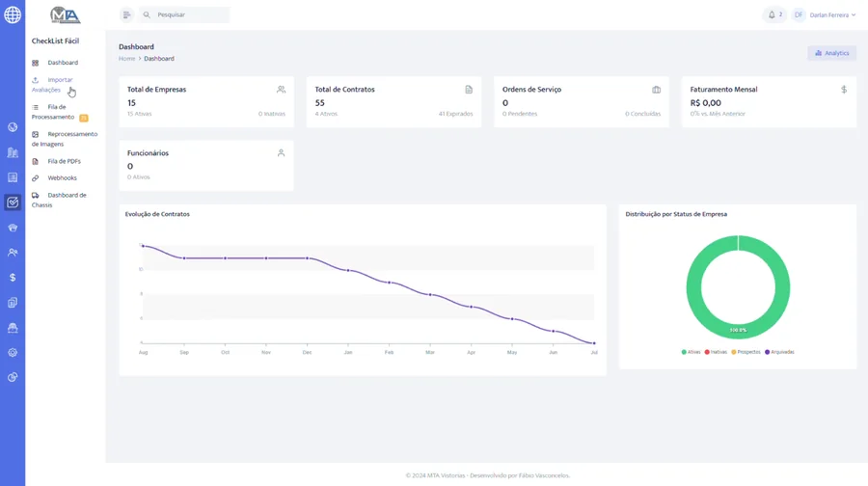Open Importar Avaliações menu item

pyautogui.click(x=54, y=85)
